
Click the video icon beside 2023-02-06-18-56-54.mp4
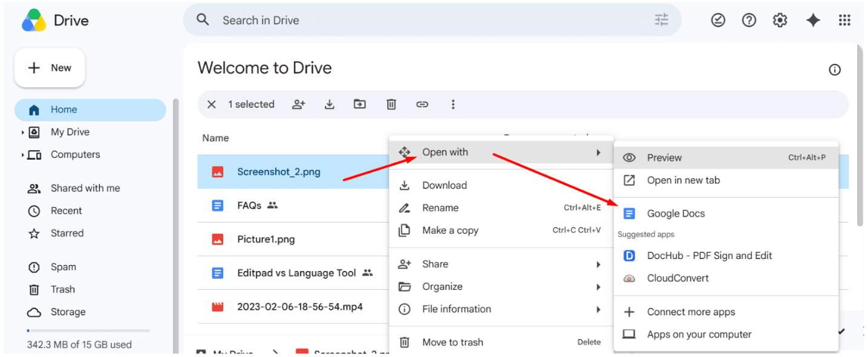(218, 307)
